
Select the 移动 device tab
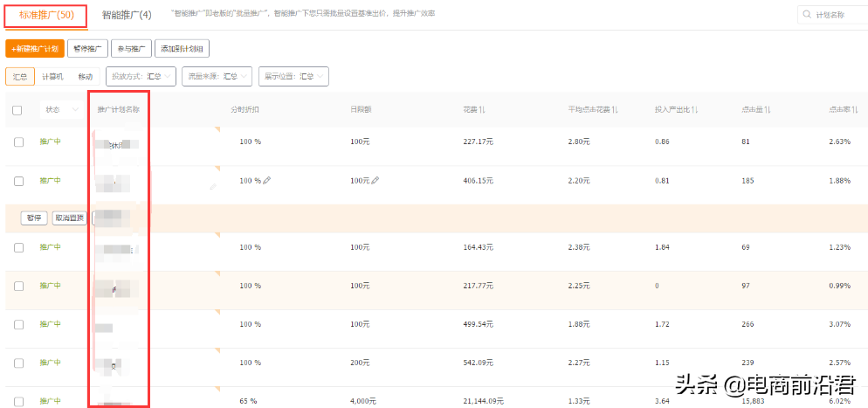(x=86, y=76)
